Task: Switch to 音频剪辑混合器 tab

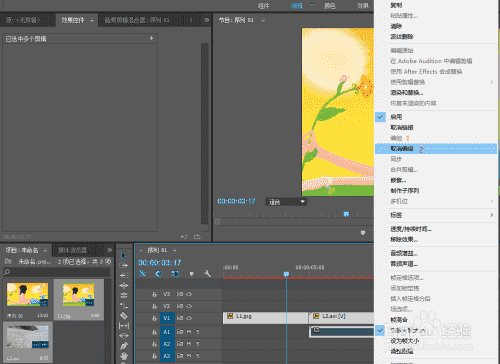Action: click(x=137, y=20)
